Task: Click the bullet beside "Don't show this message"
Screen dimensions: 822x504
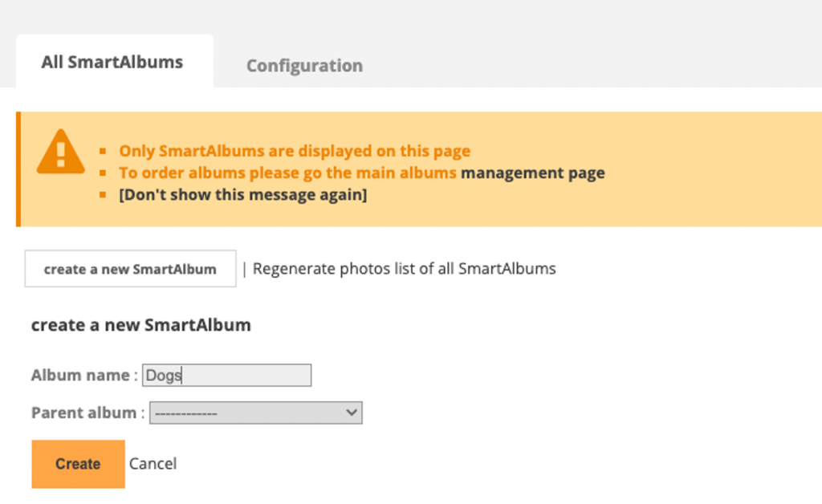Action: point(103,195)
